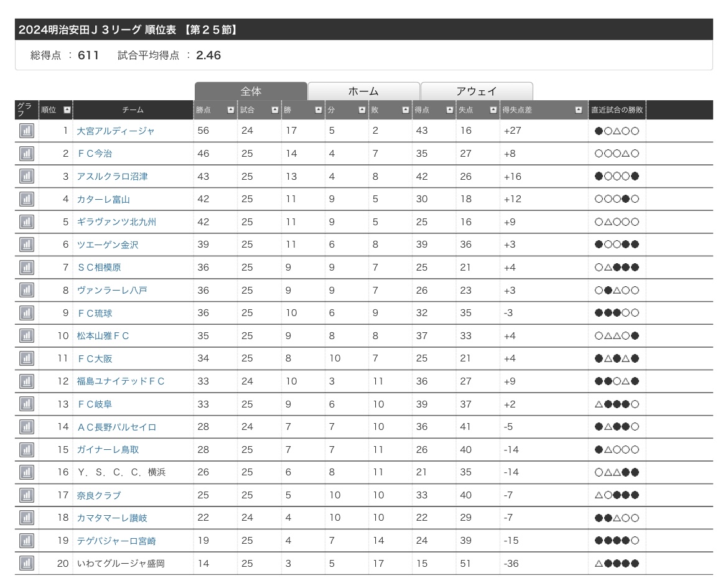Click the 直近試合の勝敗 column header

[617, 110]
